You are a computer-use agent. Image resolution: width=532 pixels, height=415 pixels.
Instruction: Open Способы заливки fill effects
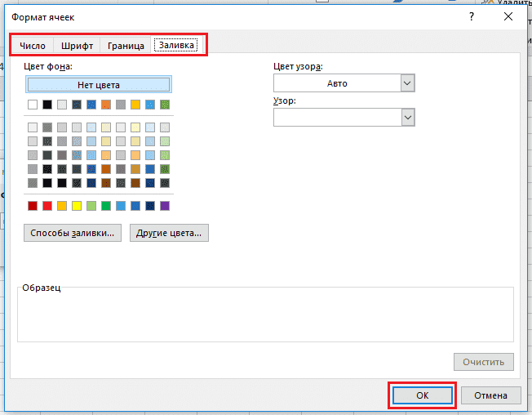(x=73, y=233)
